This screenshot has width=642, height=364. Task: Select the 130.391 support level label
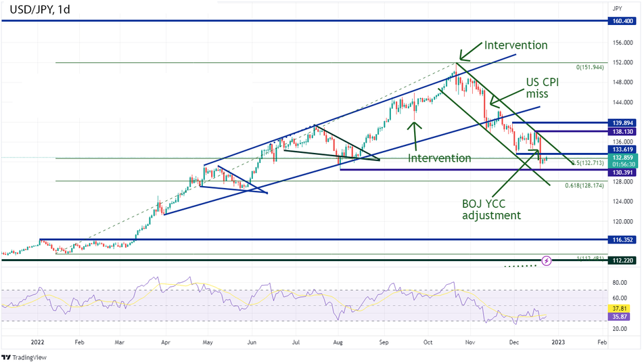coord(622,173)
